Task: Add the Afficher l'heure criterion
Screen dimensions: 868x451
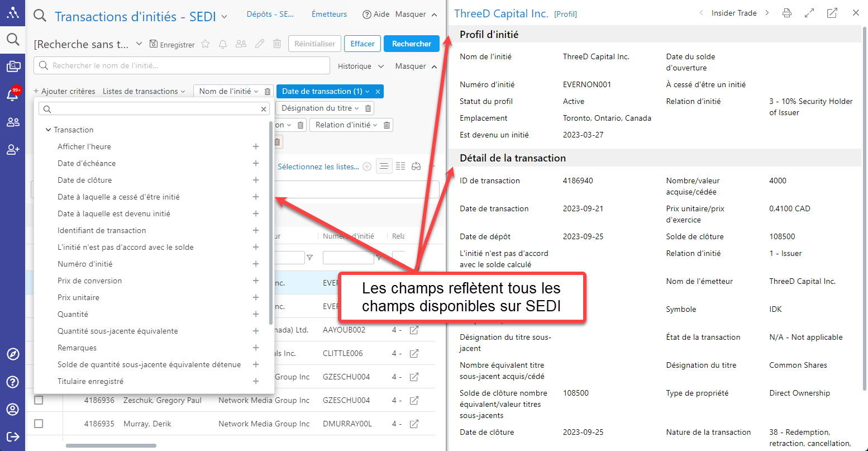Action: tap(256, 146)
